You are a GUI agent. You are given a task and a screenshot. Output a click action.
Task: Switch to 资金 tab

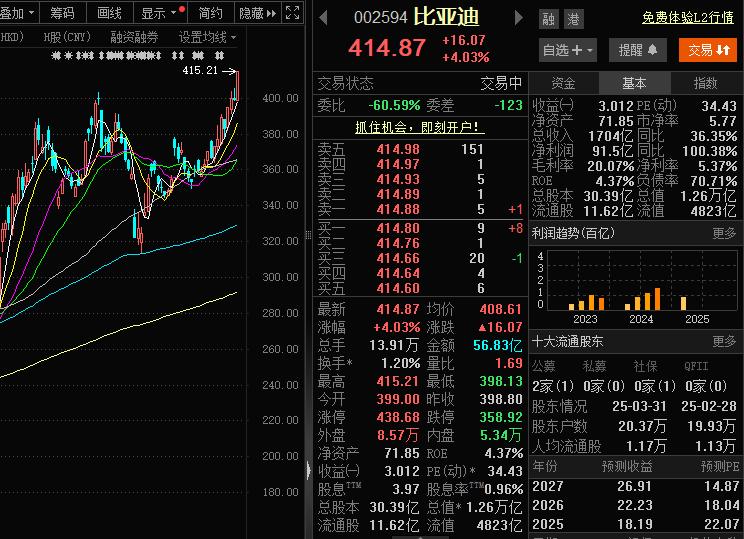tap(563, 84)
